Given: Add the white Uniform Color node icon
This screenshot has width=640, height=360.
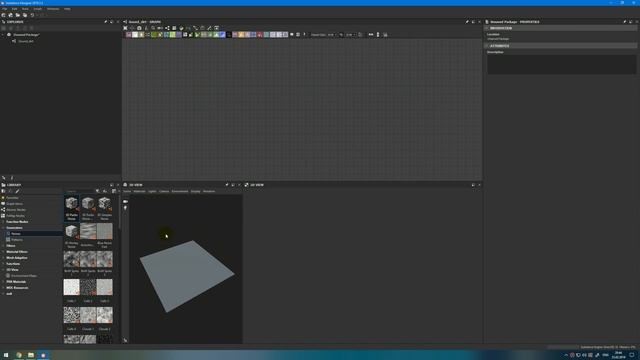Looking at the screenshot, I should click(x=135, y=35).
